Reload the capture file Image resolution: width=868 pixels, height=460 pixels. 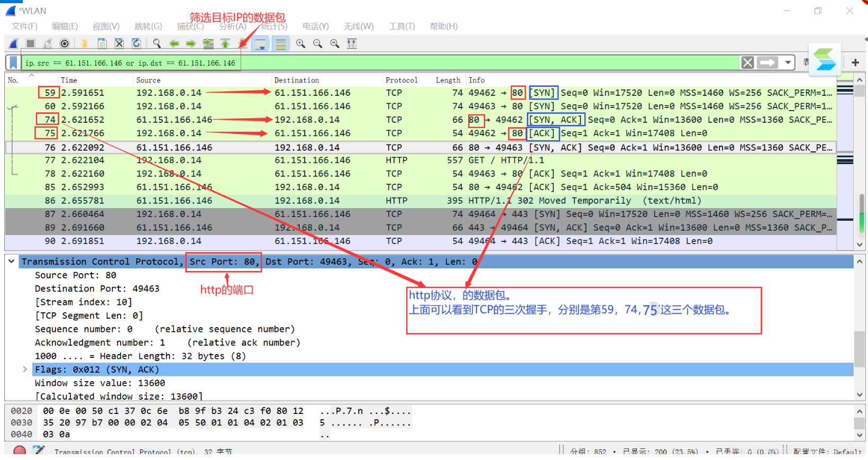tap(136, 44)
